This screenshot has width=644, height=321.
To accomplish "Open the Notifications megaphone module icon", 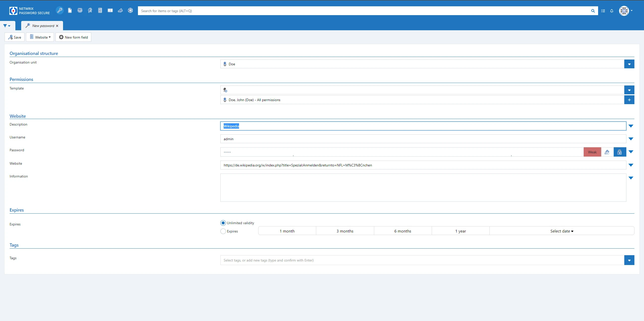I will point(120,11).
